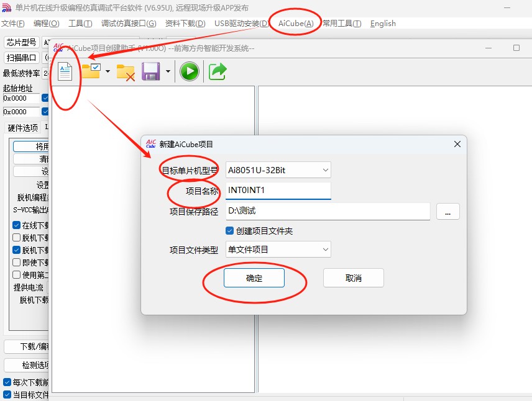Click the 下载/编程 button
The image size is (532, 401).
point(27,346)
